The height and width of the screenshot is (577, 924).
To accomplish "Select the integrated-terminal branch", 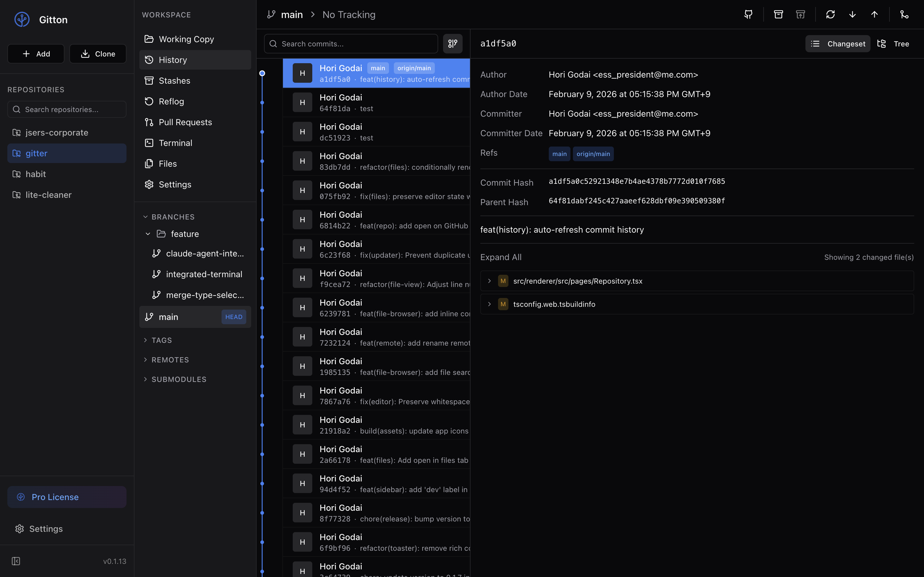I will point(204,274).
